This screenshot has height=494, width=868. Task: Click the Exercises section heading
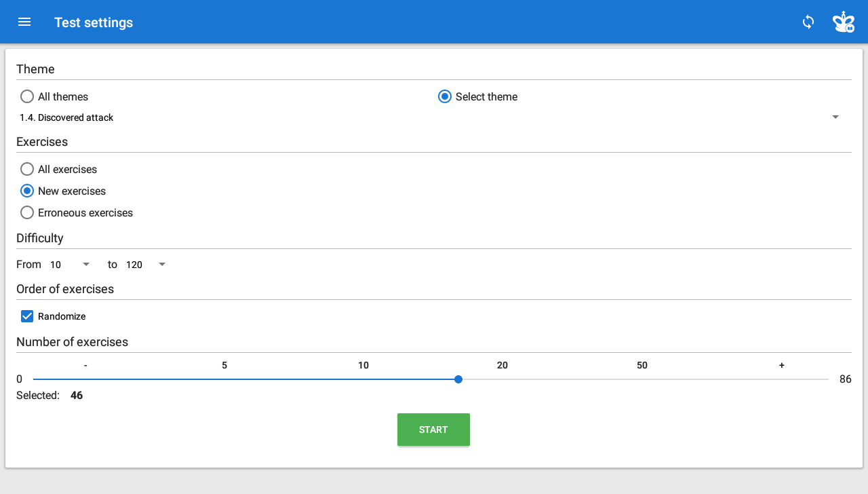click(x=42, y=142)
